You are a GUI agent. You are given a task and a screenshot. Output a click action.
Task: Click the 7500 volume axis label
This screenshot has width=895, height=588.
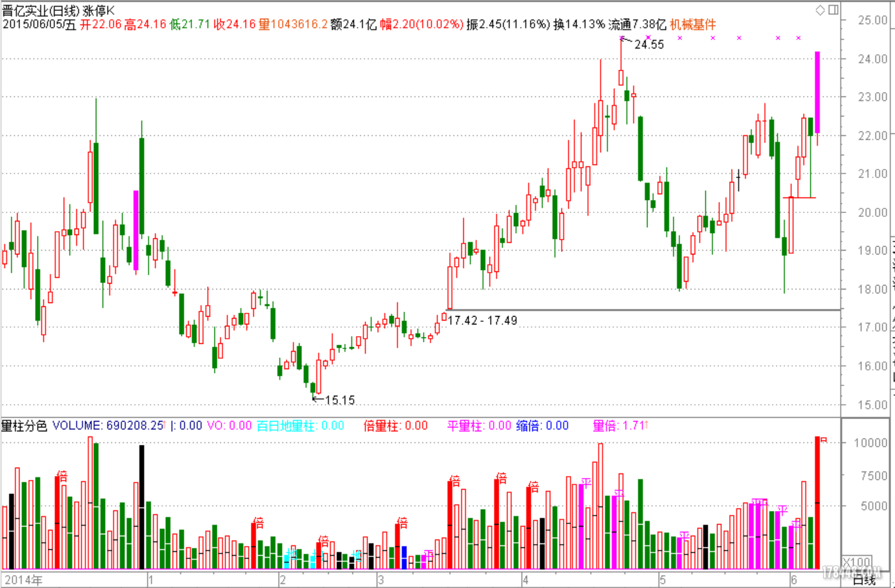point(874,475)
